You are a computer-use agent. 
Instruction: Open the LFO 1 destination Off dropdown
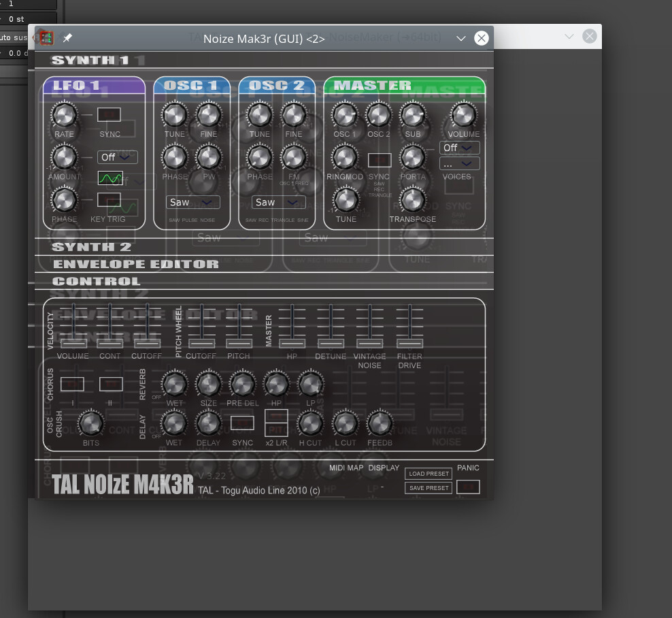tap(118, 157)
